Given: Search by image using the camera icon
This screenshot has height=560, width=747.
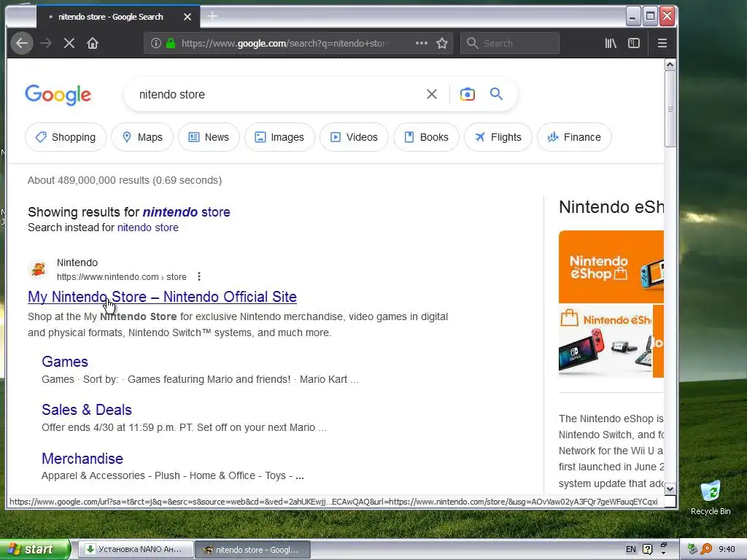Looking at the screenshot, I should coord(468,94).
